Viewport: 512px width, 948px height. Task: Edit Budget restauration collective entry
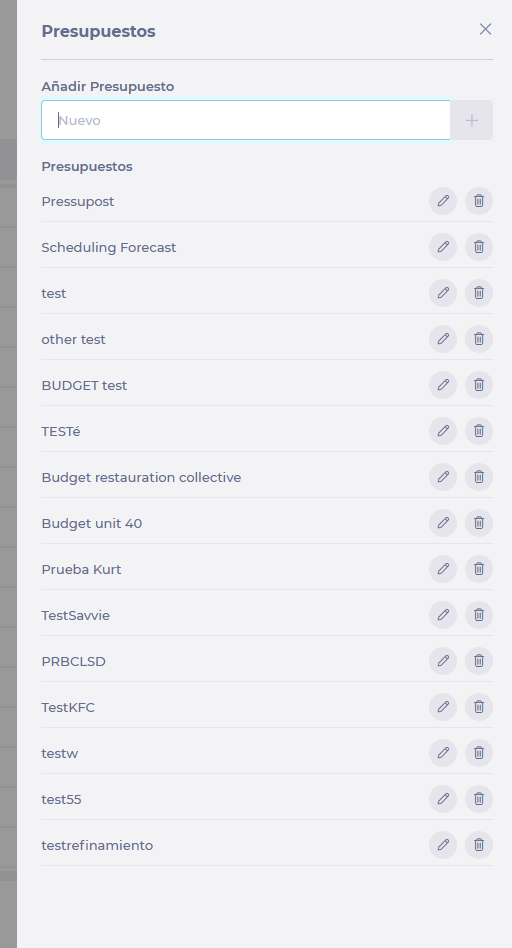tap(443, 476)
